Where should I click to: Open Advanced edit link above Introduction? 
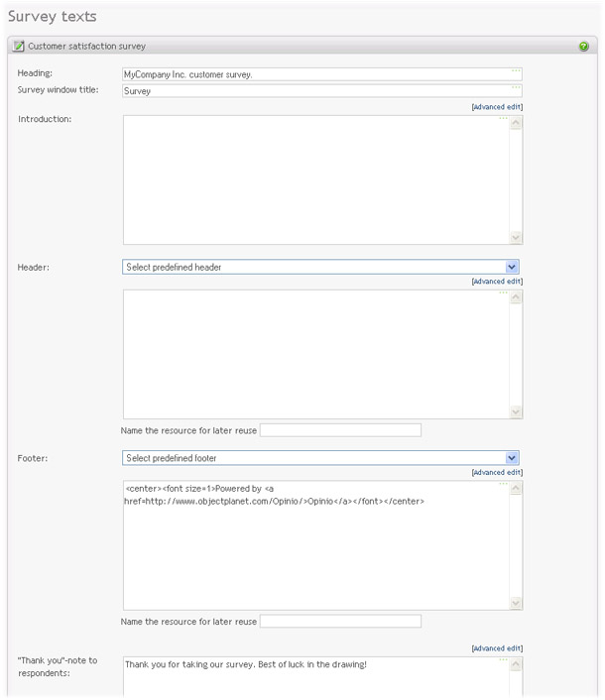coord(497,107)
